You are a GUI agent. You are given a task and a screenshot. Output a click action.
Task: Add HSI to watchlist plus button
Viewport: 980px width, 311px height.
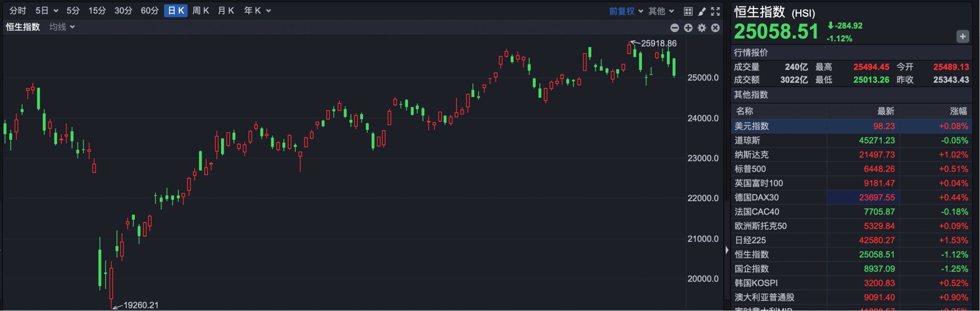click(963, 36)
